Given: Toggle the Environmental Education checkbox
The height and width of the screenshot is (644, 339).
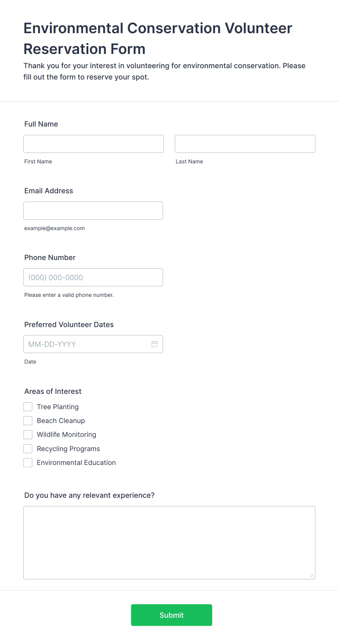Looking at the screenshot, I should pyautogui.click(x=28, y=462).
